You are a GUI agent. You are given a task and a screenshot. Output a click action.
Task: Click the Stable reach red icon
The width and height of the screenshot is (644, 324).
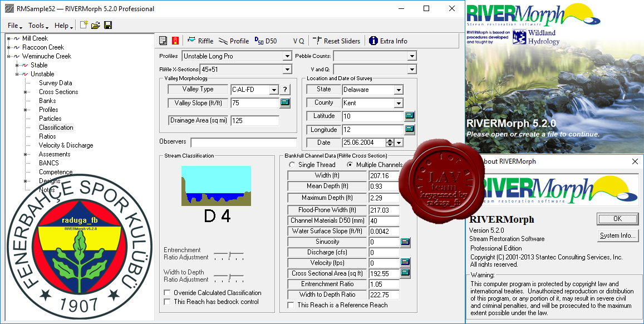tap(24, 65)
